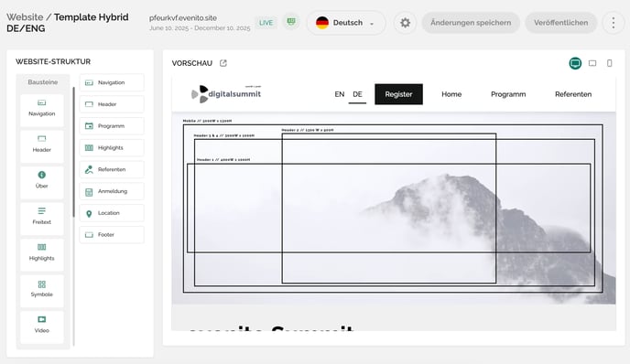The image size is (630, 364).
Task: Click the green screen icon beside LIVE
Action: (291, 21)
